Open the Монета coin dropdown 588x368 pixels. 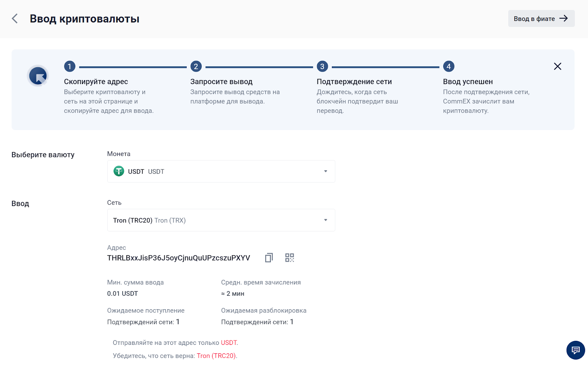point(220,172)
